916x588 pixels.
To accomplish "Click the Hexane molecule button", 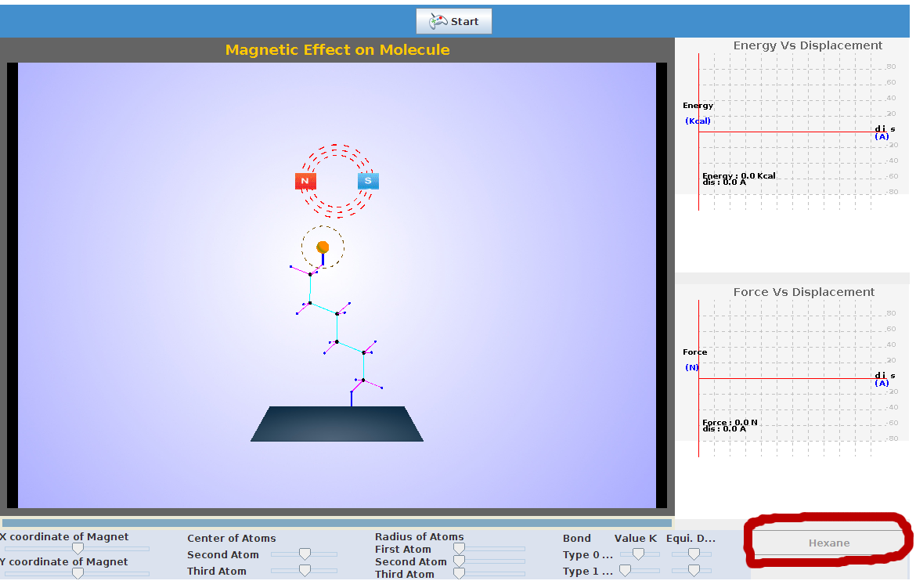I will click(828, 543).
